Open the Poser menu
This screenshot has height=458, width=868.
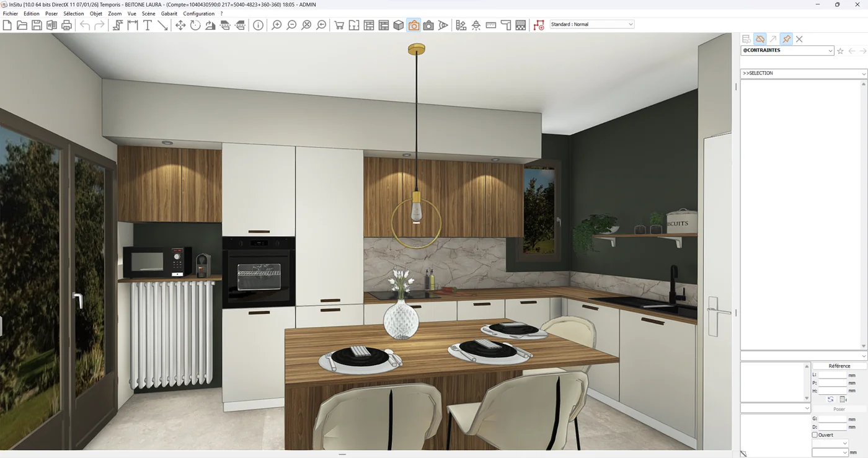[x=51, y=14]
